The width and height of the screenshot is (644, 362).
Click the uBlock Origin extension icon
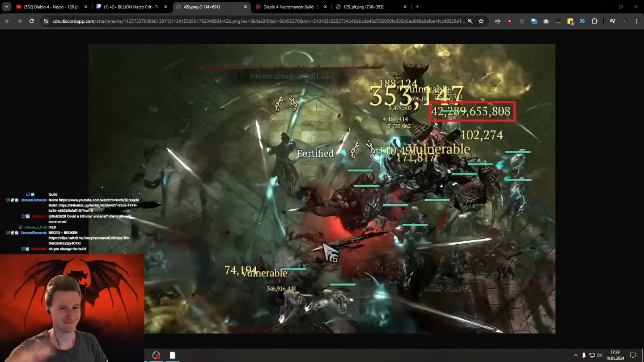coord(510,21)
